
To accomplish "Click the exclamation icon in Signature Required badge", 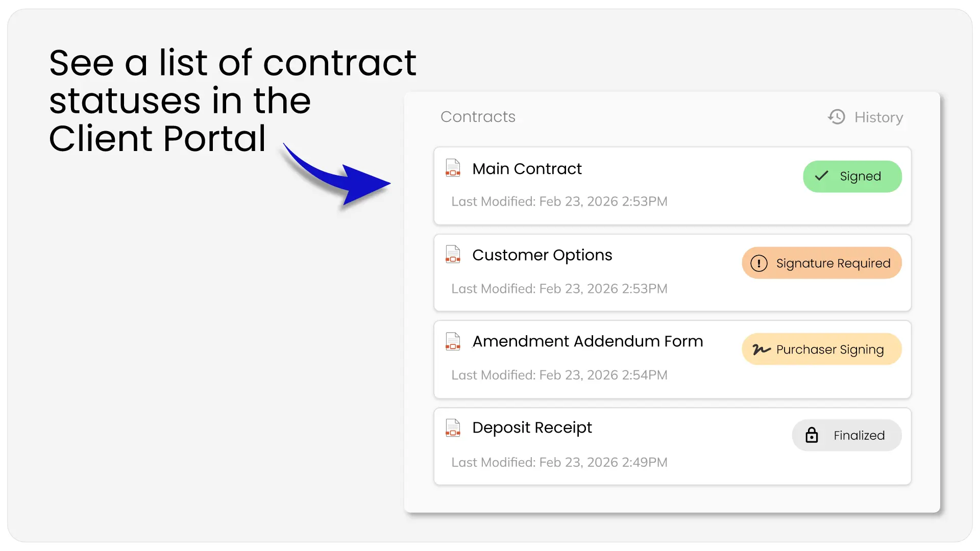I will pyautogui.click(x=759, y=263).
